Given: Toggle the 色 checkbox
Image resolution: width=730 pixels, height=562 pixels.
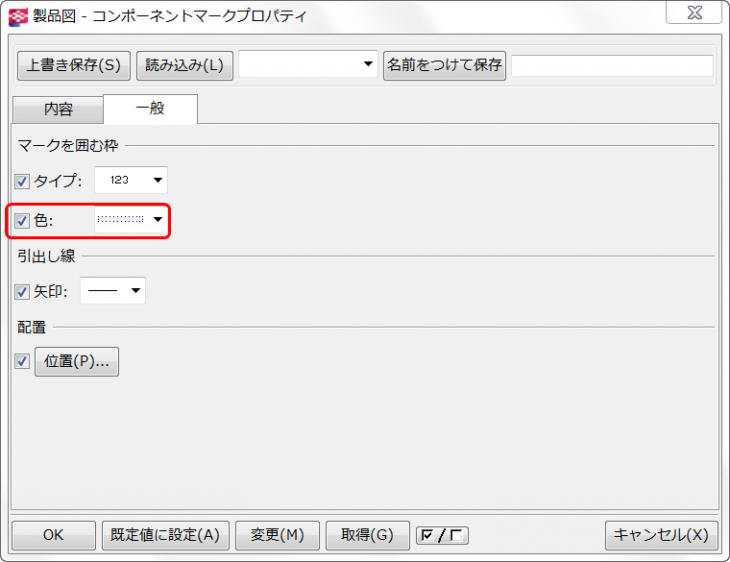Looking at the screenshot, I should (x=22, y=220).
